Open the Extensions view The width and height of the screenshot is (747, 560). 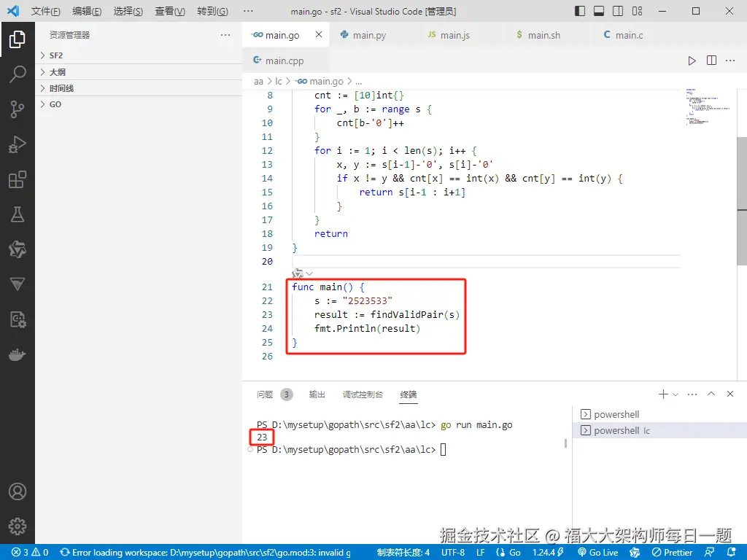coord(18,179)
